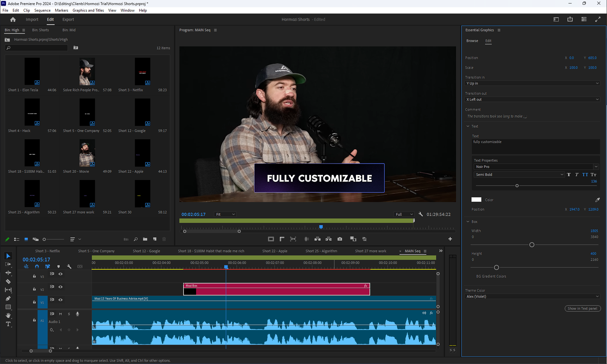Click Show in Text panel button
This screenshot has height=364, width=607.
pyautogui.click(x=582, y=308)
